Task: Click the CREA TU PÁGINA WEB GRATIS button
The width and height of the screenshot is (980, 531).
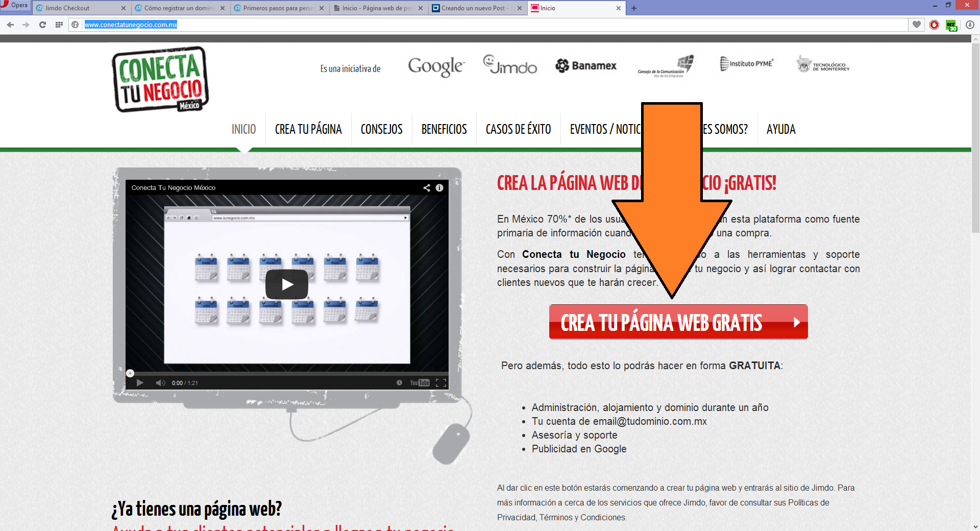Action: point(678,322)
